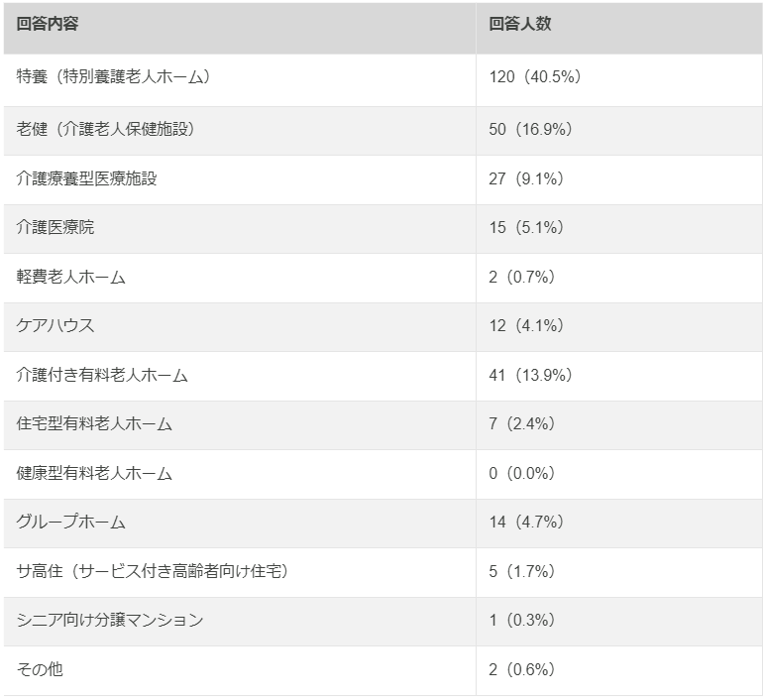The width and height of the screenshot is (764, 700).
Task: Click the 41（13.9%） cell
Action: tap(531, 376)
